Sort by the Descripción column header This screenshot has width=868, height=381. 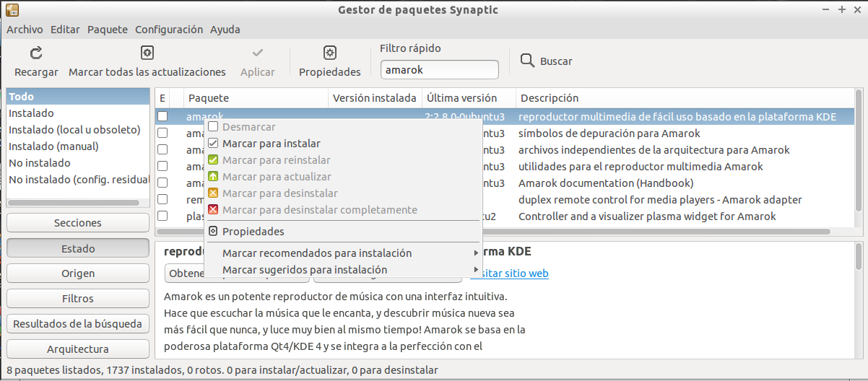pos(685,98)
